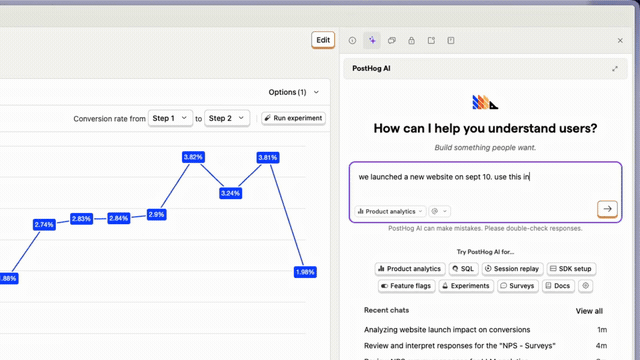The width and height of the screenshot is (640, 360).
Task: Open the settings gear chip beside Docs
Action: point(585,286)
